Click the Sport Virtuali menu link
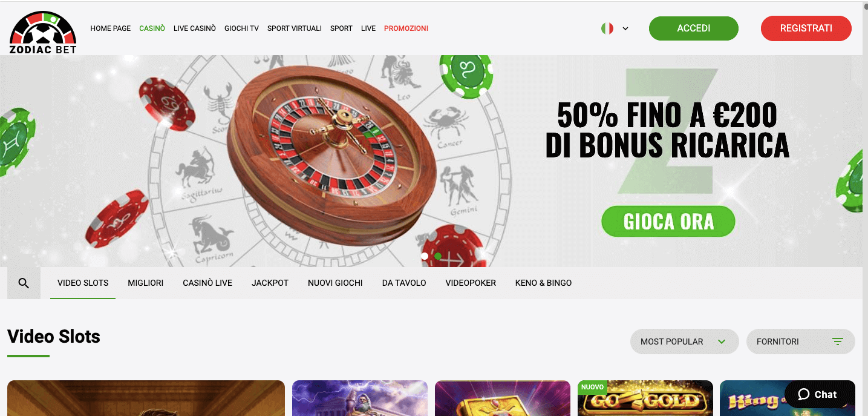The image size is (868, 416). click(295, 28)
